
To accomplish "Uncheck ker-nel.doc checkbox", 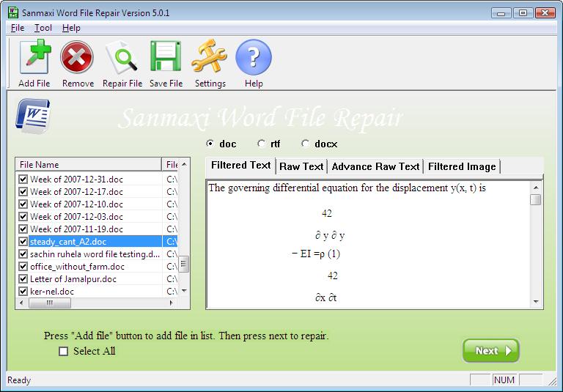I will pyautogui.click(x=23, y=291).
